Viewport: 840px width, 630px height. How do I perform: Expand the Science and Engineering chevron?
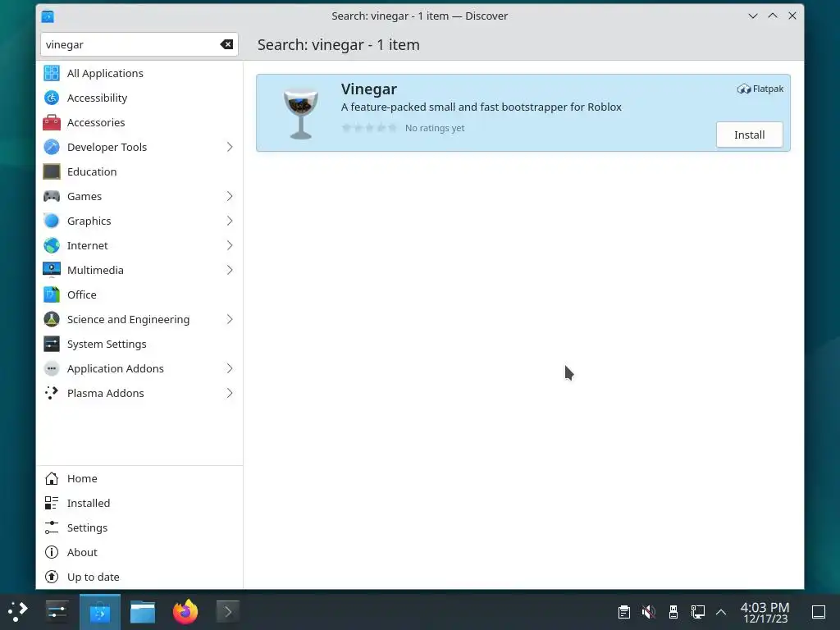[x=230, y=320]
